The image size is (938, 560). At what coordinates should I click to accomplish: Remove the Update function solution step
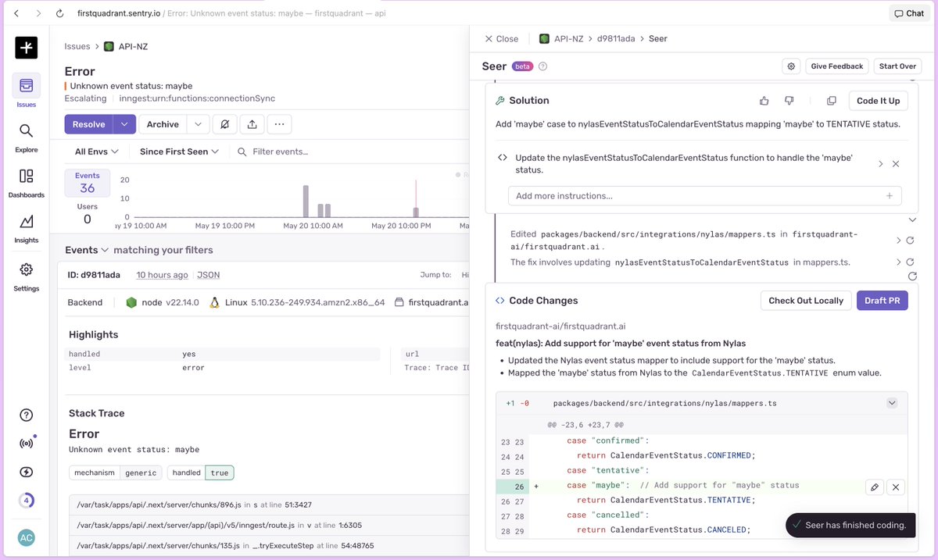[896, 164]
